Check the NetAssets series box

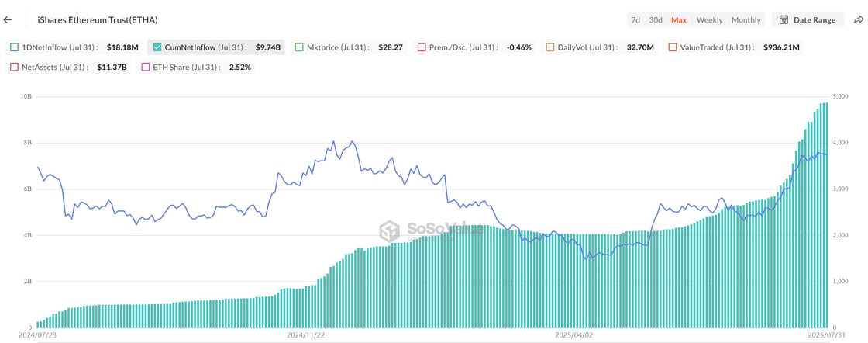[15, 67]
